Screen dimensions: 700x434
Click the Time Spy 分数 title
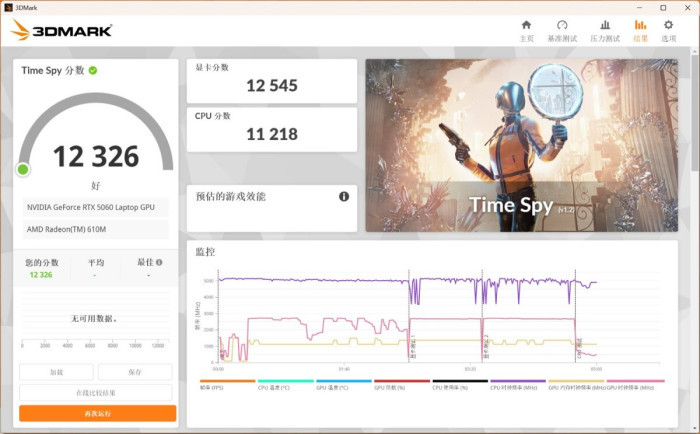(53, 71)
